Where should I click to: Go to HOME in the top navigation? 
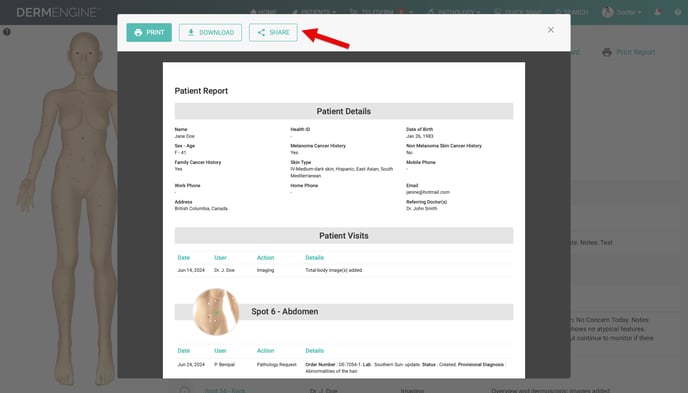[263, 12]
